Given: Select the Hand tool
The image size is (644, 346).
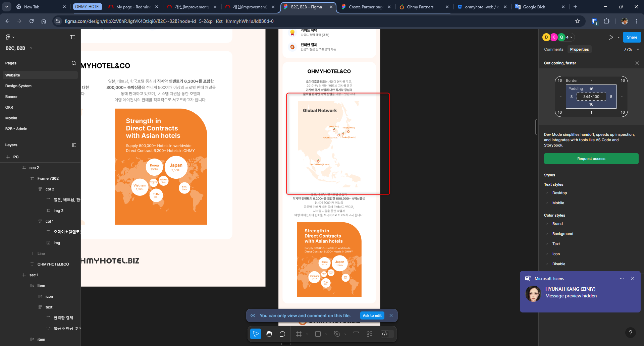Looking at the screenshot, I should click(x=269, y=334).
